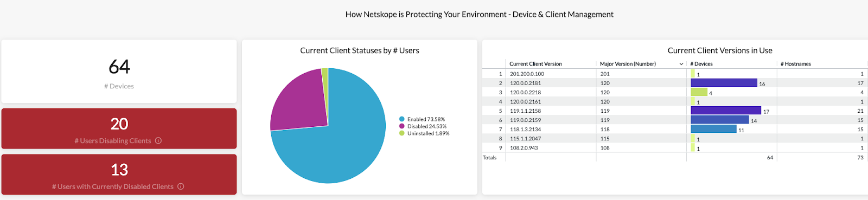This screenshot has width=868, height=200.
Task: Sort by # Devices column header
Action: coord(701,64)
